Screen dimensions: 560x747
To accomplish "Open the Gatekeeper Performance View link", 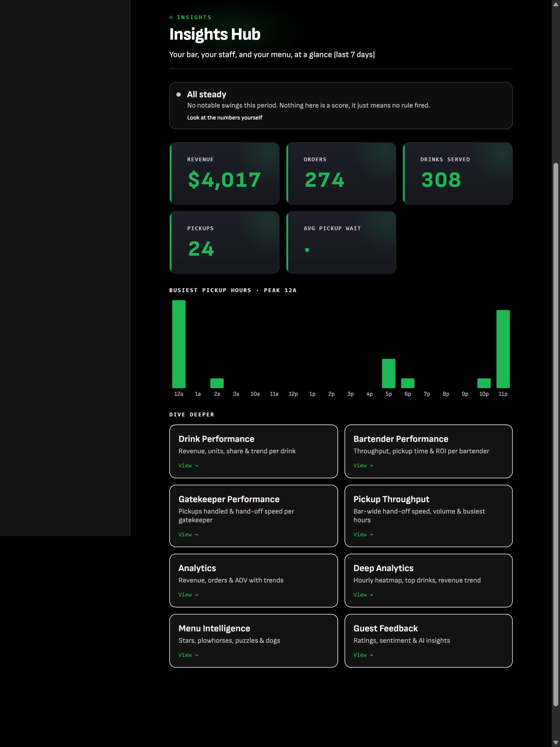I will (188, 535).
